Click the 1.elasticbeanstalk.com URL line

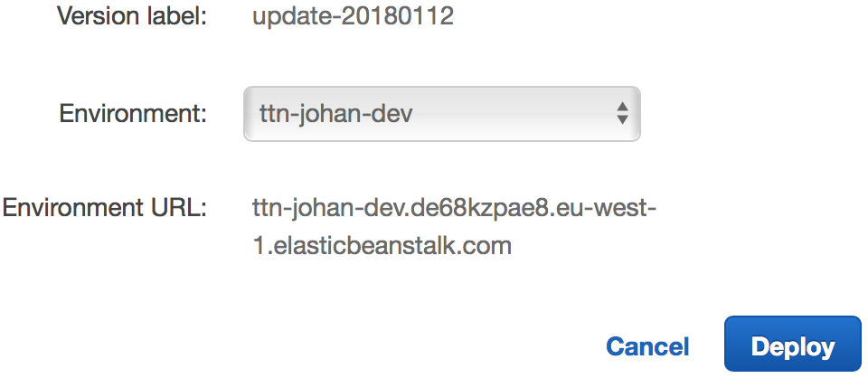(382, 245)
